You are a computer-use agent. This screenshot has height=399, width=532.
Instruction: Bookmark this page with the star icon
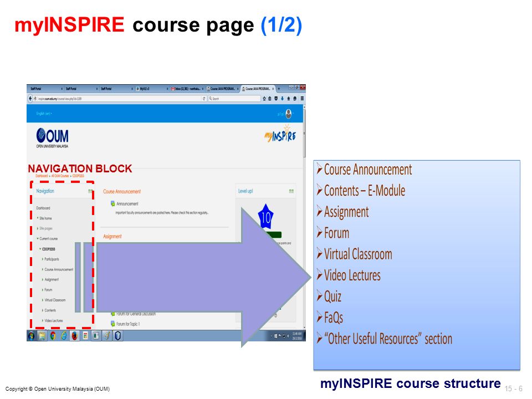pos(264,99)
